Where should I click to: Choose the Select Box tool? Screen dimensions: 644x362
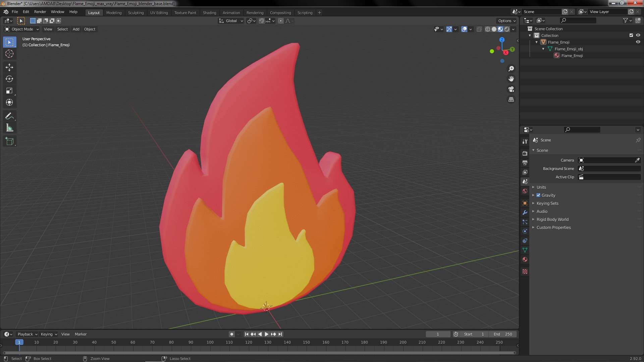pyautogui.click(x=9, y=42)
